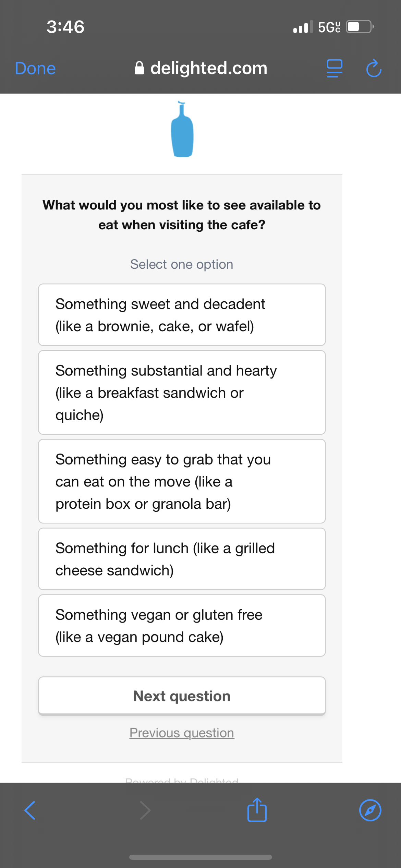Open the share sheet icon
The image size is (401, 868).
(257, 810)
